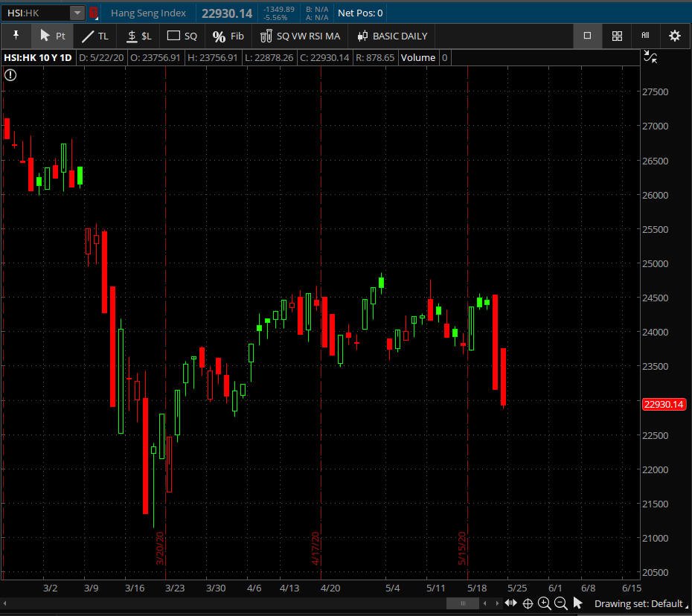The height and width of the screenshot is (616, 692).
Task: Switch to four-chart grid layout
Action: pos(617,36)
